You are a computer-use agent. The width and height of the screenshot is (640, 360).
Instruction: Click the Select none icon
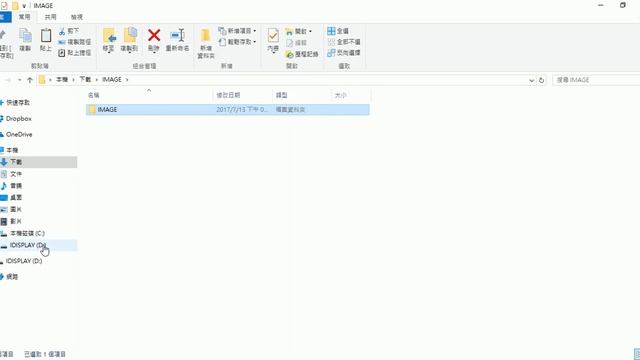331,42
